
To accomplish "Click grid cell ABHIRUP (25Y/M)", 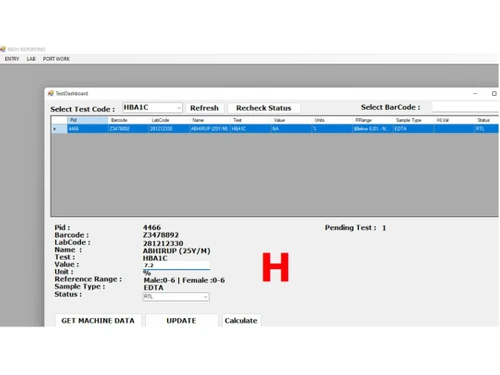I will [210, 129].
